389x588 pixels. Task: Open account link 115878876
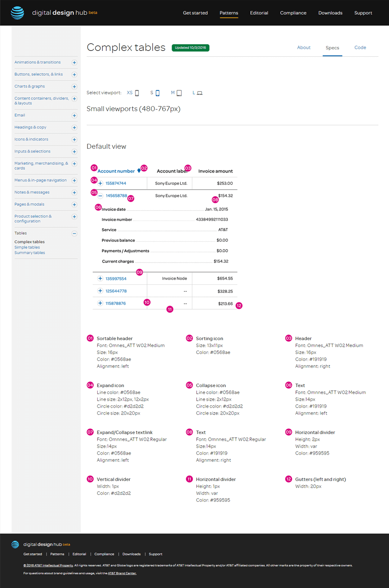116,304
